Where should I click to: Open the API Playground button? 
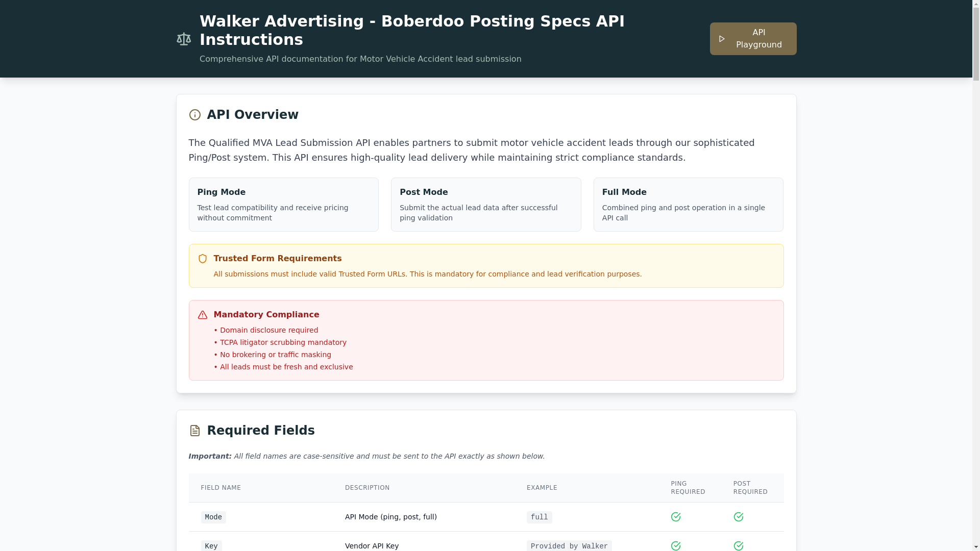pyautogui.click(x=753, y=39)
